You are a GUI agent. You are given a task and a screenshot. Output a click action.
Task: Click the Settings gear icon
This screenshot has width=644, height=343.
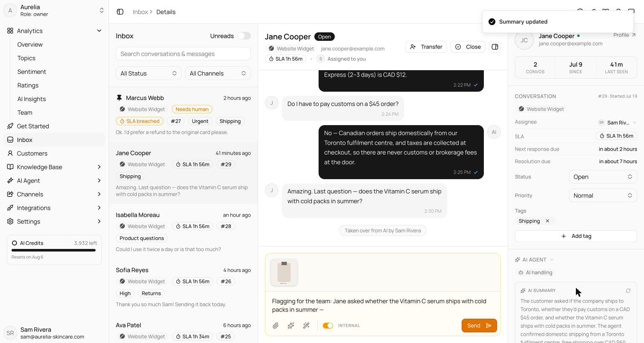coord(10,221)
